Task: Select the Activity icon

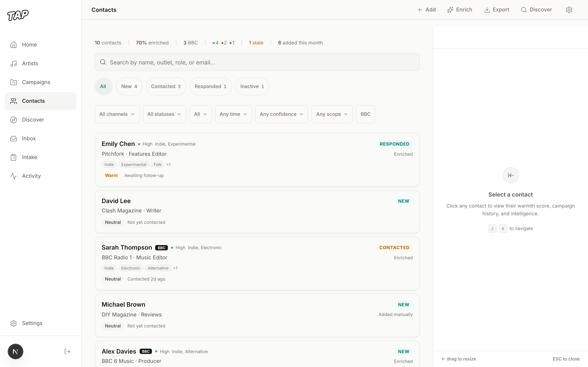Action: (x=13, y=176)
